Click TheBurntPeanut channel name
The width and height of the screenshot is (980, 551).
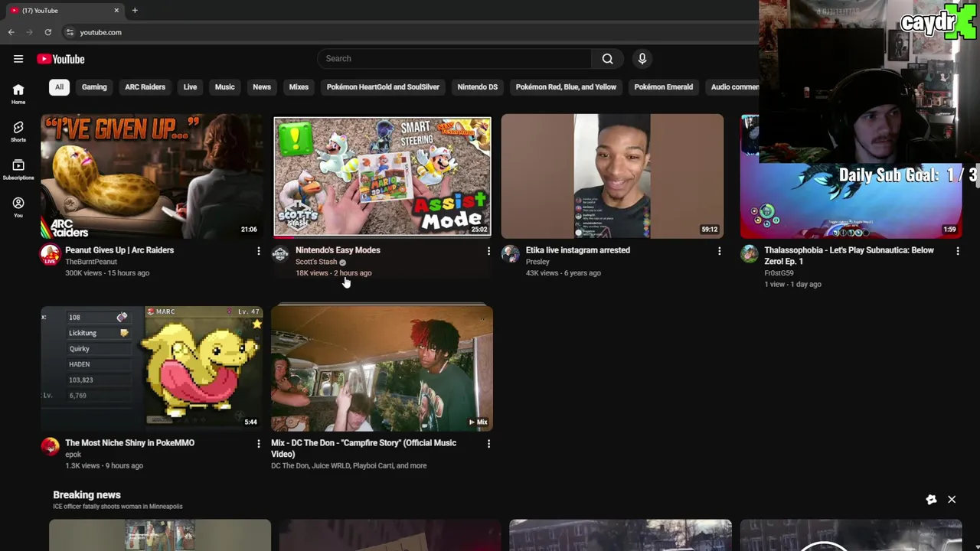[91, 262]
